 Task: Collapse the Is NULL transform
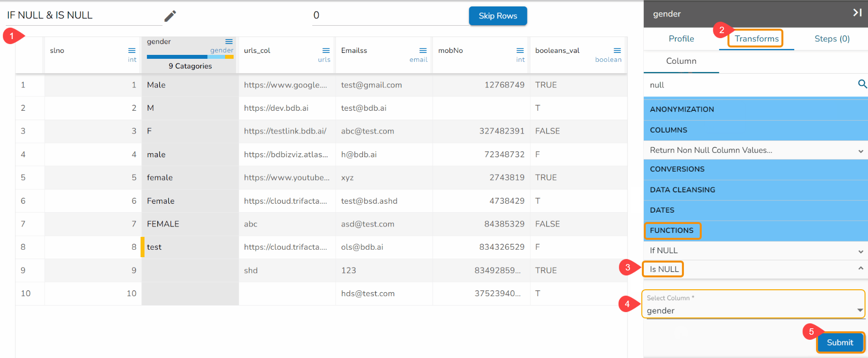tap(861, 268)
